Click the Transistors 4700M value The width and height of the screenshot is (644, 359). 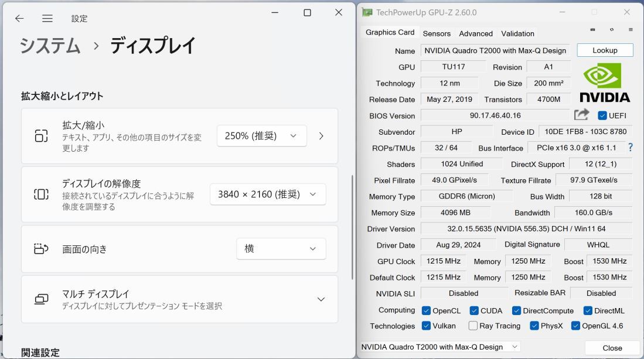548,99
